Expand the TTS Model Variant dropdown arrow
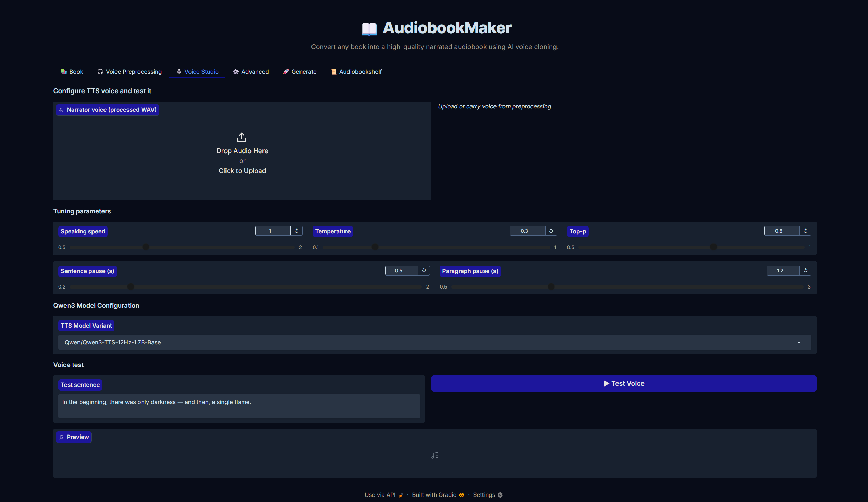Screen dimensions: 868x502 (x=799, y=342)
